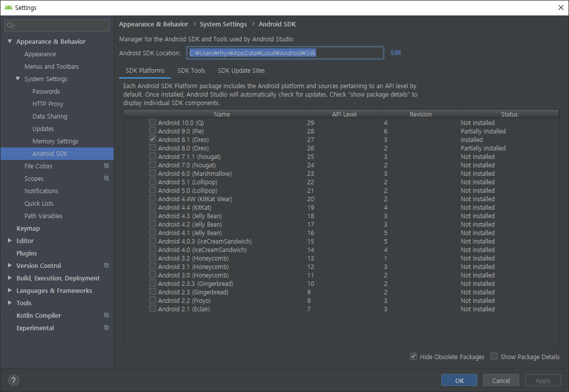Sort table by Status column header

tap(509, 114)
